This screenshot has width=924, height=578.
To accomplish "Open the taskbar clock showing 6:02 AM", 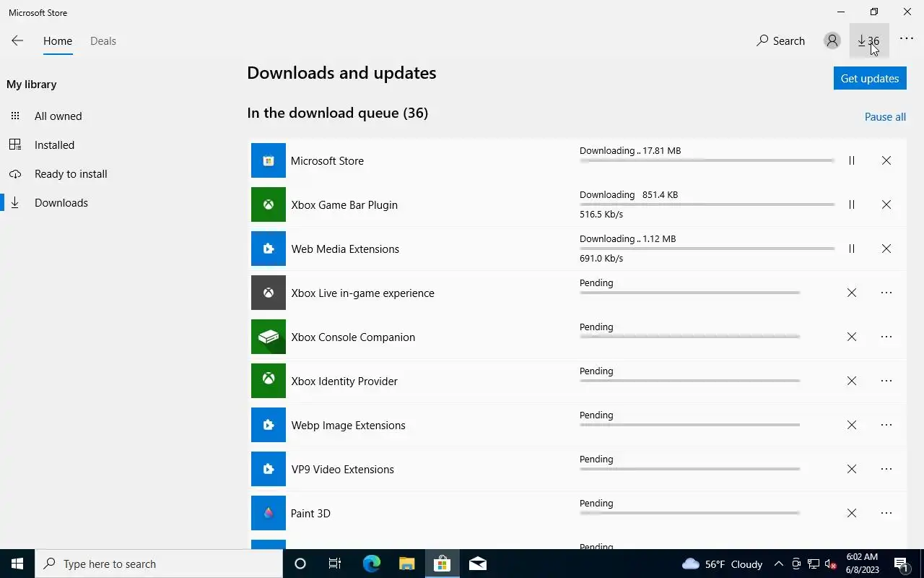I will pos(862,564).
